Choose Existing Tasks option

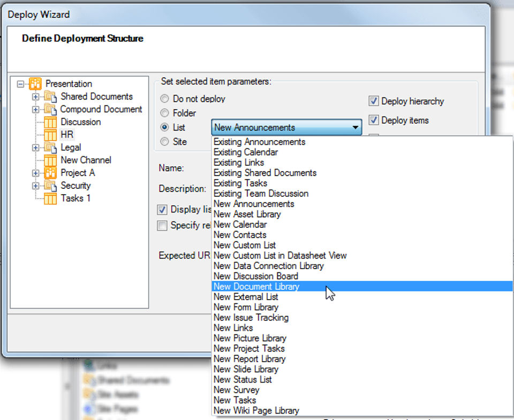coord(362,183)
